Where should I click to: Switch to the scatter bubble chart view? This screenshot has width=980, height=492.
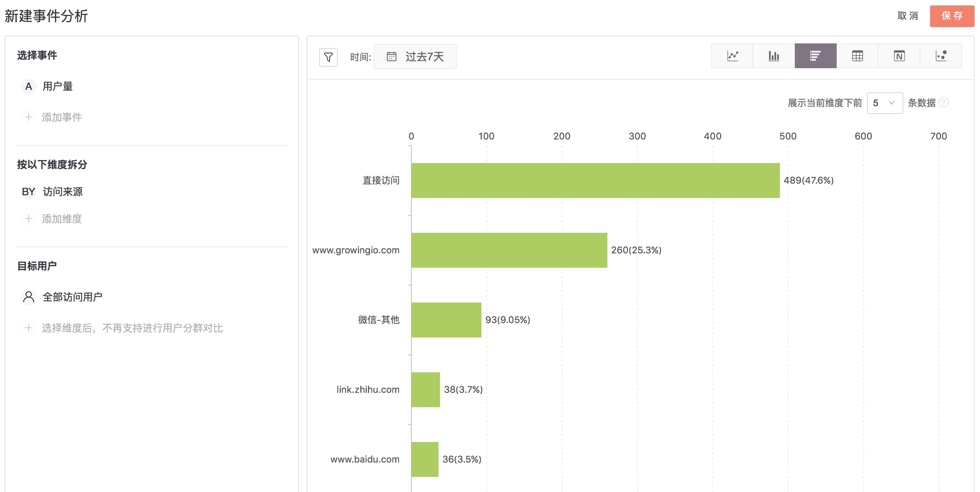point(941,56)
